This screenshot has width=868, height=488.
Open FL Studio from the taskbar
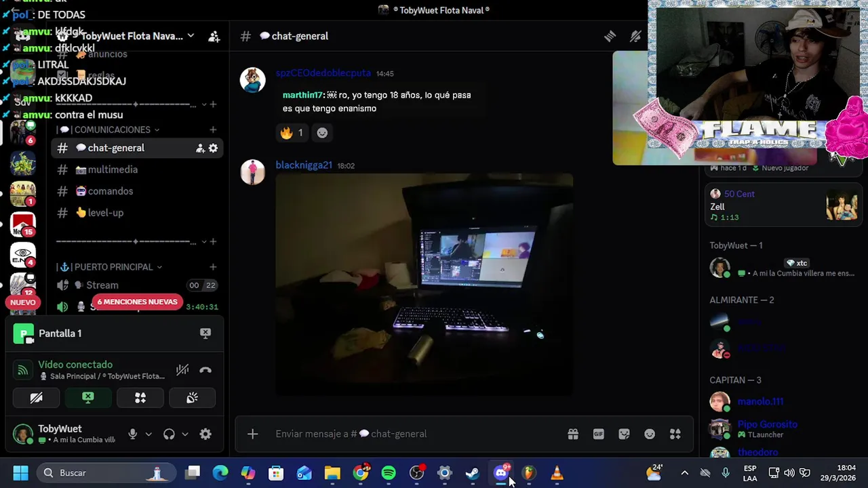528,473
